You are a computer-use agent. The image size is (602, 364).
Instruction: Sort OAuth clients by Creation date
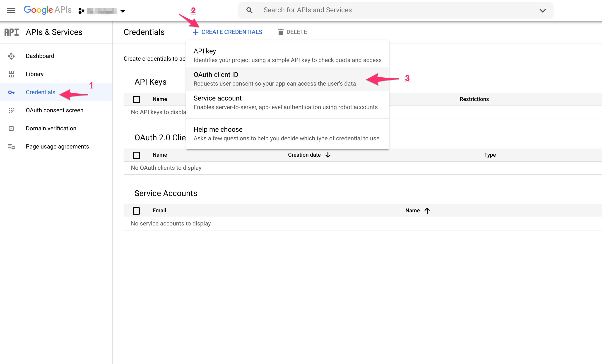(x=304, y=155)
